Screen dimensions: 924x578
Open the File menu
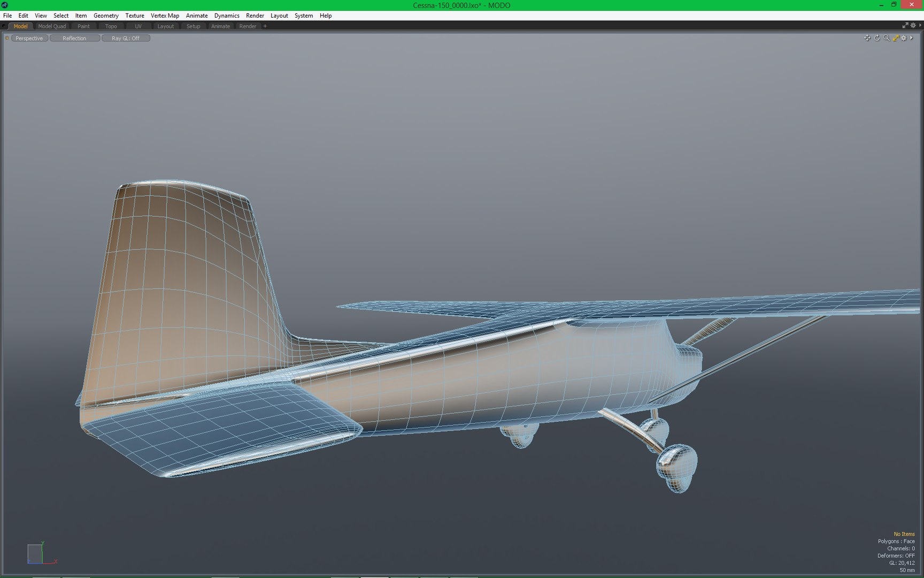pyautogui.click(x=7, y=16)
